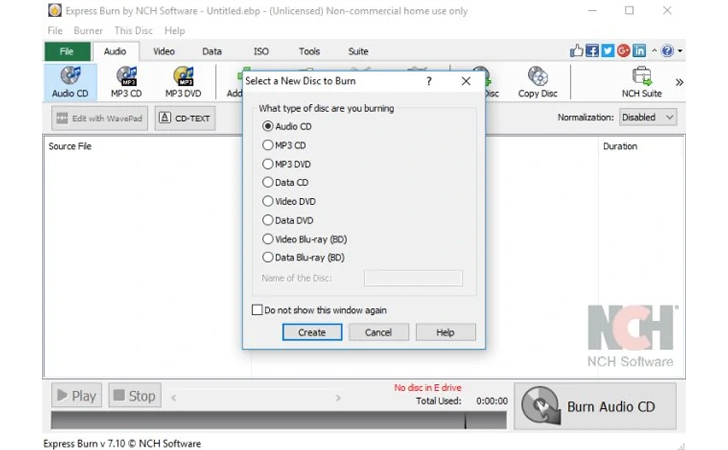The image size is (728, 450).
Task: Open the File menu in menu bar
Action: click(x=55, y=31)
